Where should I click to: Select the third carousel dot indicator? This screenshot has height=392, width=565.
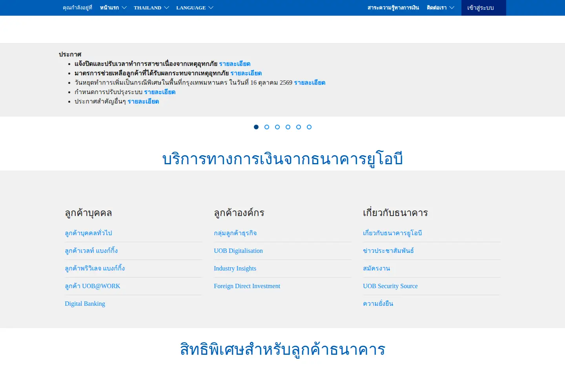pyautogui.click(x=277, y=127)
